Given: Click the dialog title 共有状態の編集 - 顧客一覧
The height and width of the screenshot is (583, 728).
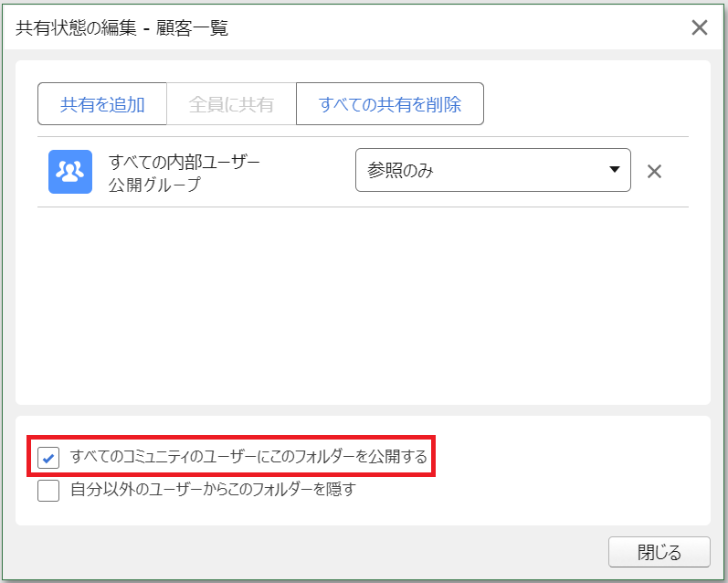Looking at the screenshot, I should point(121,28).
